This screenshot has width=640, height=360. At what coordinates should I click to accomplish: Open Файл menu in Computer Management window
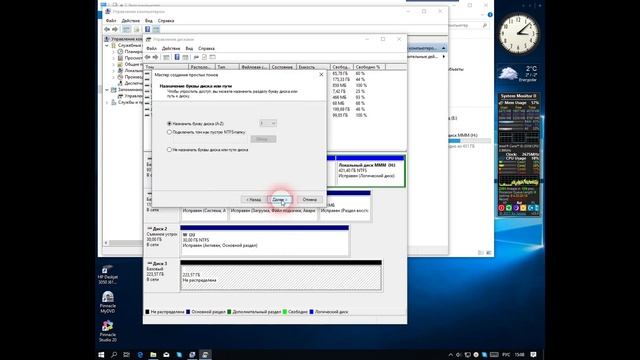pos(111,20)
